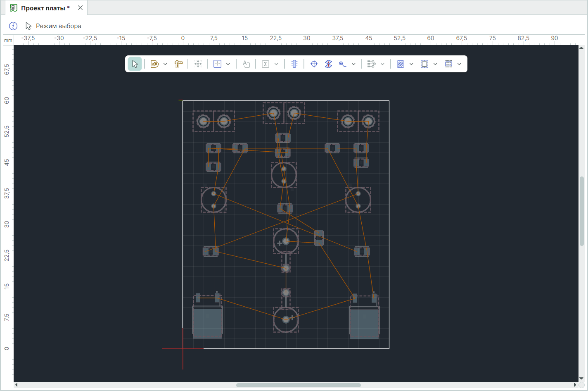Viewport: 588px width, 391px height.
Task: Click the component placement chip icon
Action: click(294, 64)
